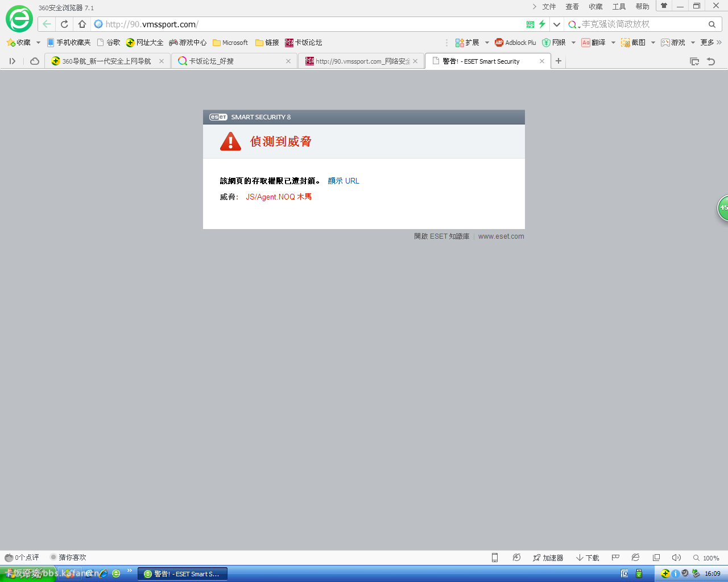Open the 游戏 games toolbar button
Image resolution: width=728 pixels, height=582 pixels.
click(x=673, y=43)
